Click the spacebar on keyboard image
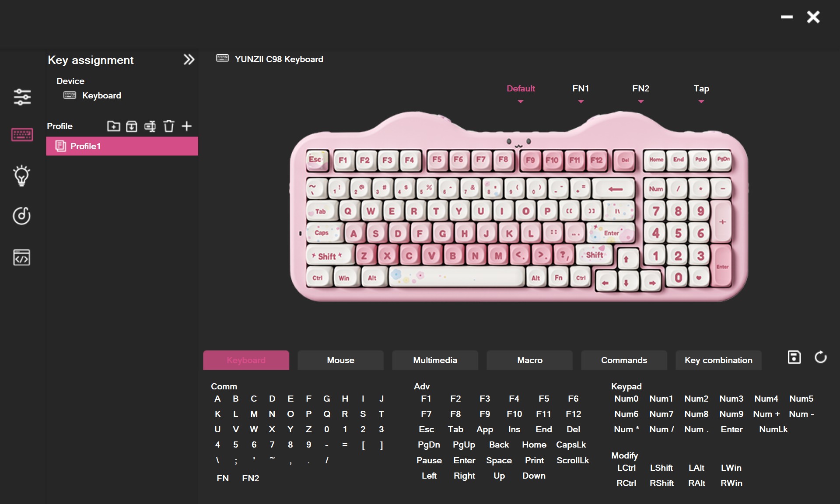 456,276
